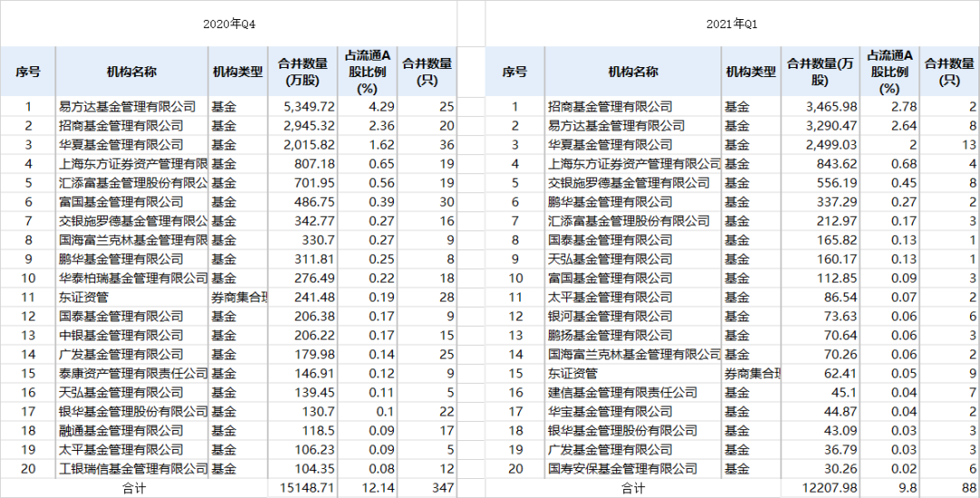Image resolution: width=980 pixels, height=498 pixels.
Task: Select the 券商集合理财 type cell beside 241.48
Action: [x=239, y=298]
